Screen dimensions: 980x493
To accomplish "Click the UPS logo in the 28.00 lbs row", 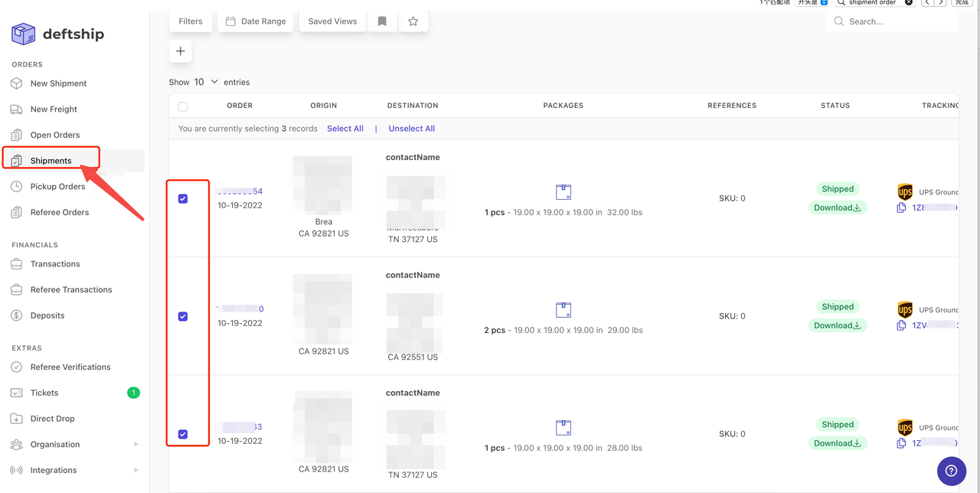I will (x=905, y=428).
